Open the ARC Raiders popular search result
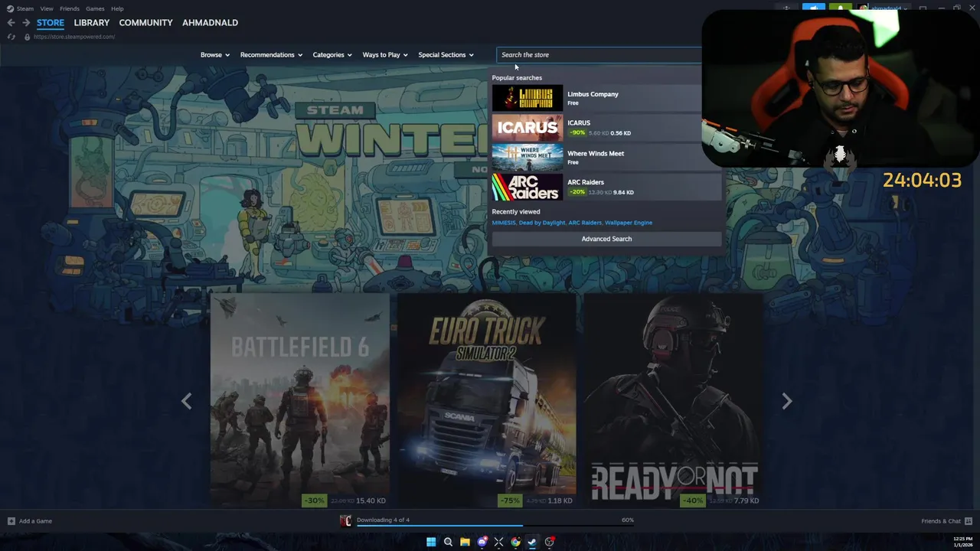 coord(606,187)
